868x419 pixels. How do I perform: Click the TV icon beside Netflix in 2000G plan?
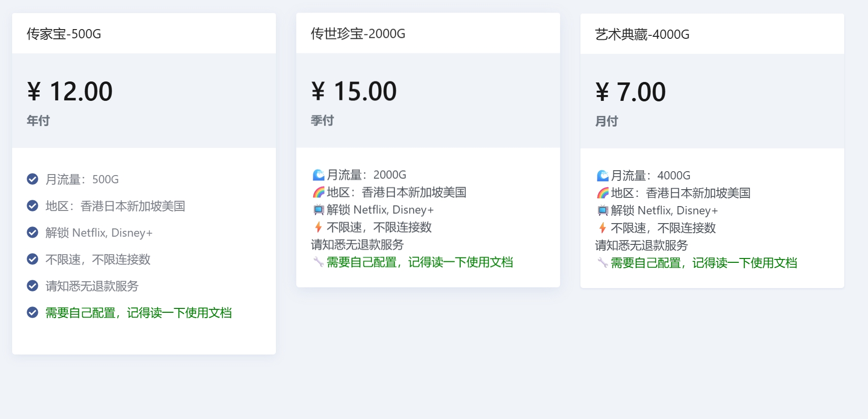tap(318, 210)
